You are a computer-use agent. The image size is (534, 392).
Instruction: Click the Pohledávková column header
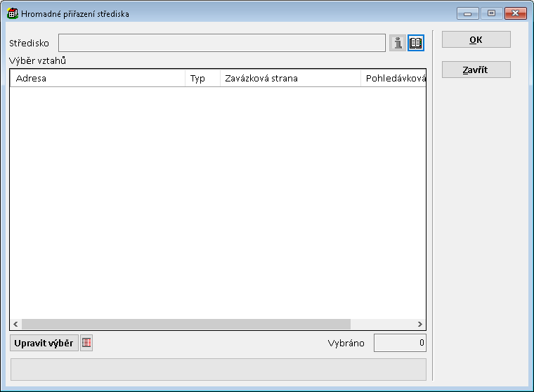click(393, 78)
